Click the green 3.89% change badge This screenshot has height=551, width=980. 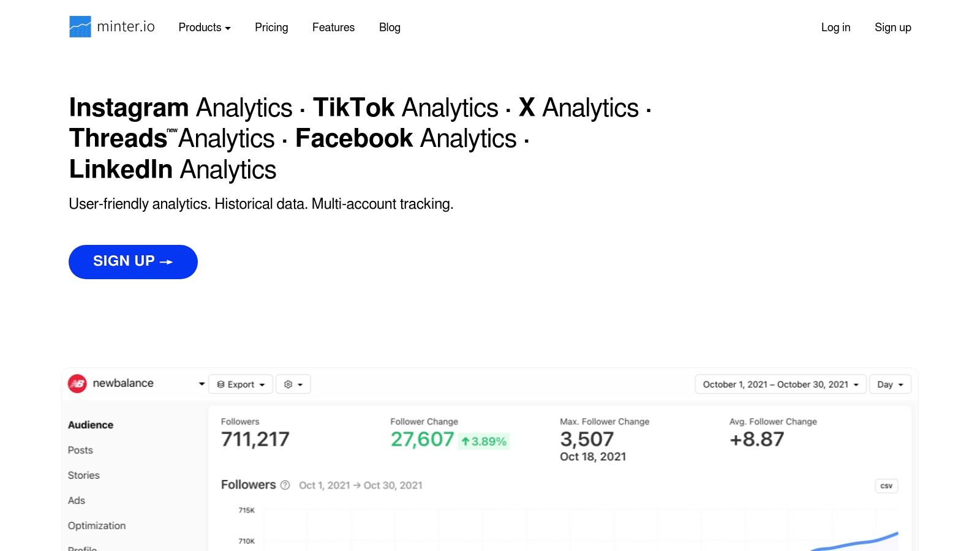click(x=484, y=441)
